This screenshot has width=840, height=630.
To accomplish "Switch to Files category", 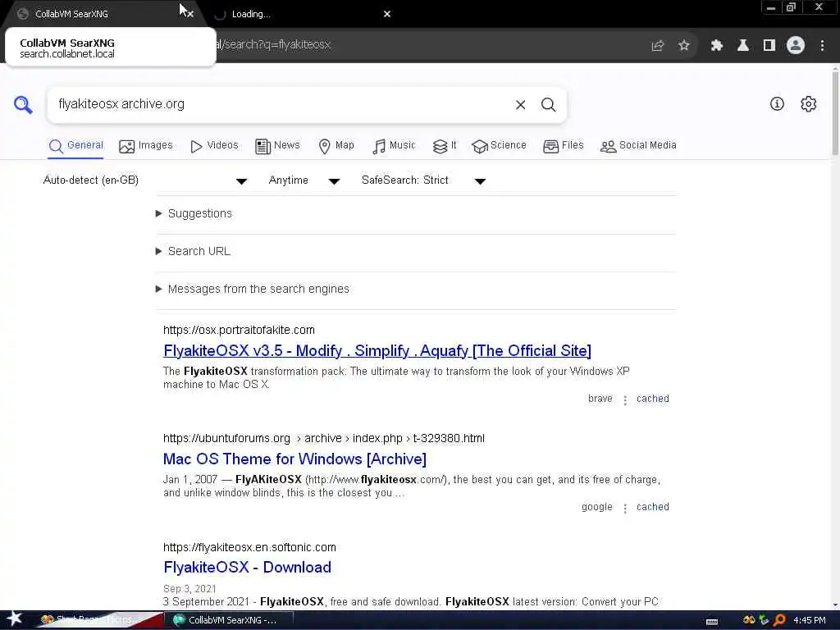I will tap(563, 146).
